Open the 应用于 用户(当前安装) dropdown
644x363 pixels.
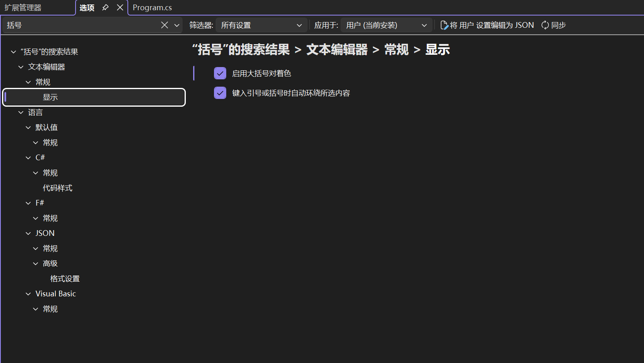(x=386, y=25)
